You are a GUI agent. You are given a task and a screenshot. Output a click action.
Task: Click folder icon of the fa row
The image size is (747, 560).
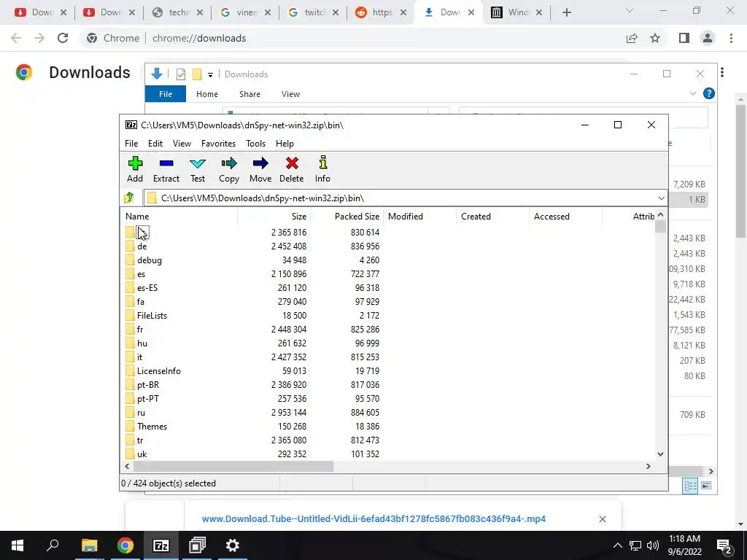130,301
